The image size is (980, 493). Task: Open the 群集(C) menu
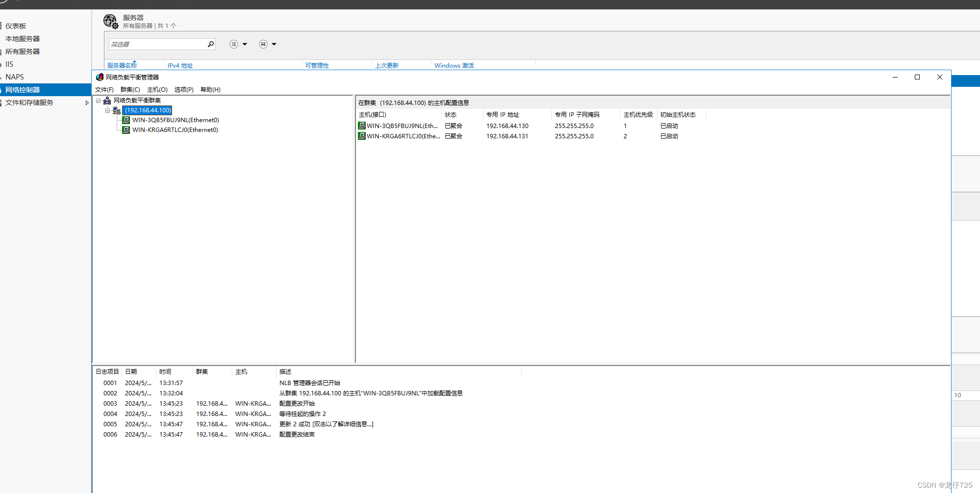pos(130,90)
